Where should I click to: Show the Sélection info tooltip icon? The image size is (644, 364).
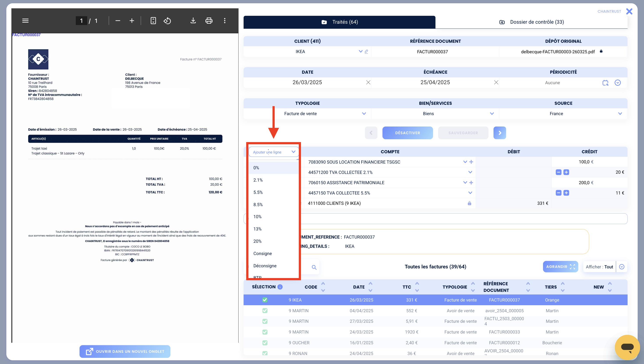click(x=280, y=287)
